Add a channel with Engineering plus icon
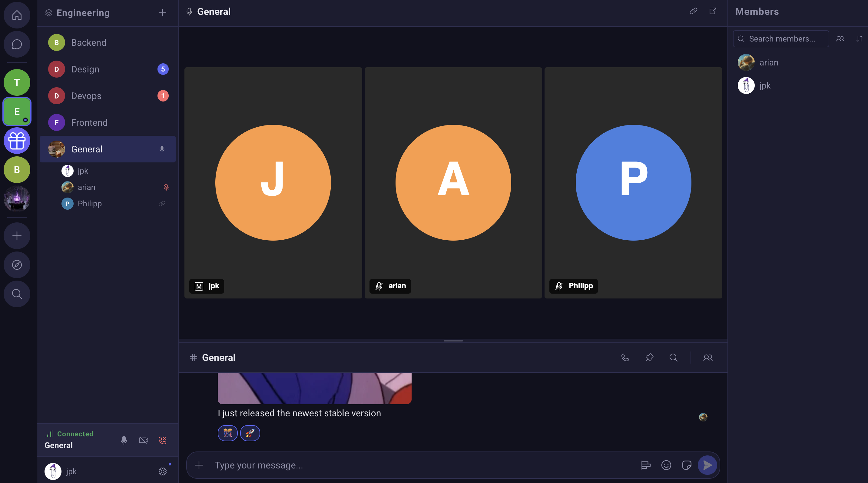This screenshot has height=483, width=868. pos(162,13)
